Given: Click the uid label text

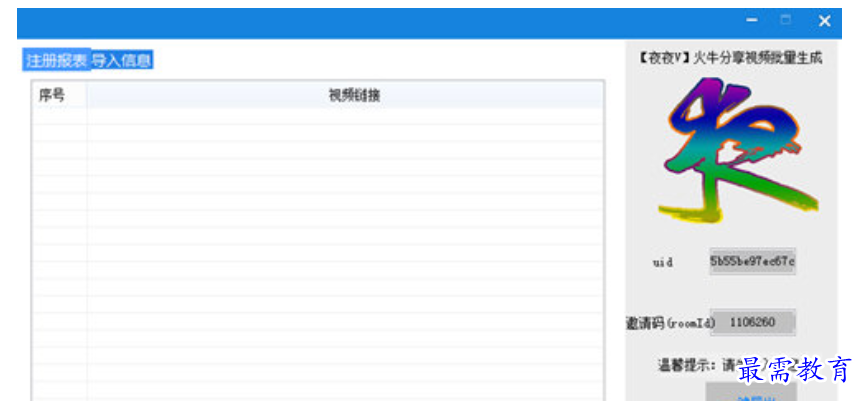Looking at the screenshot, I should pyautogui.click(x=663, y=263).
